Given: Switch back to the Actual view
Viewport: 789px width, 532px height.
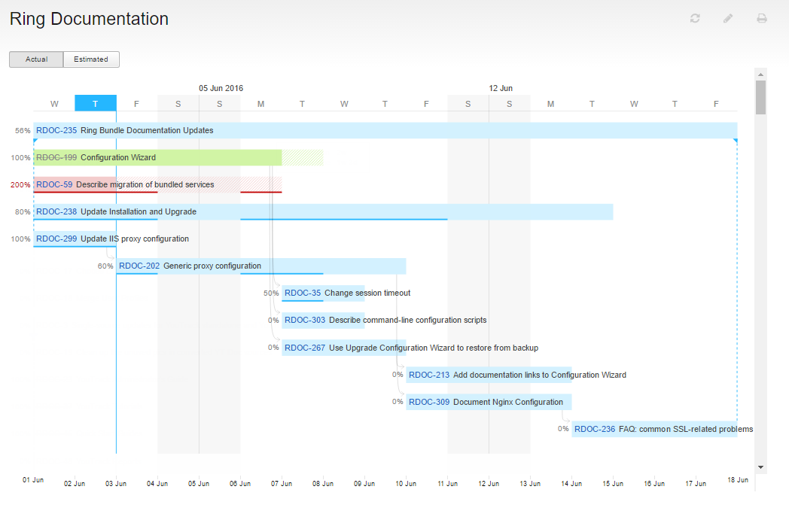Looking at the screenshot, I should tap(36, 59).
